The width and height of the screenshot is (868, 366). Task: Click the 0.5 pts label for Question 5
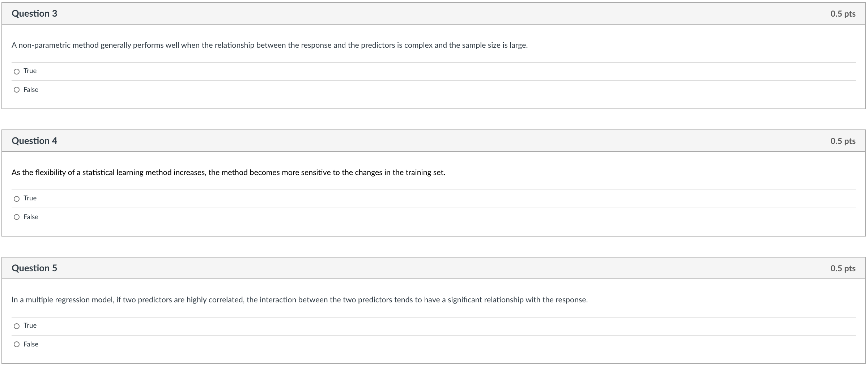point(843,268)
